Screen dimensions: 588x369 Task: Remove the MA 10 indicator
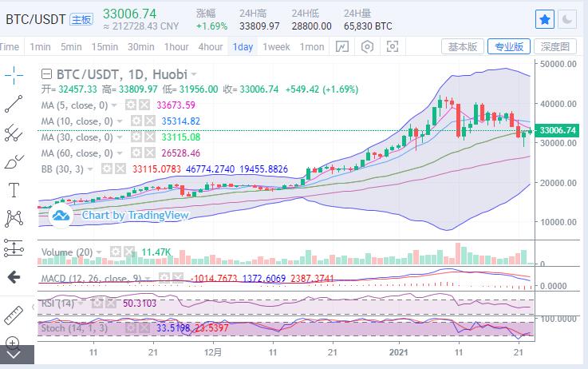coord(150,121)
